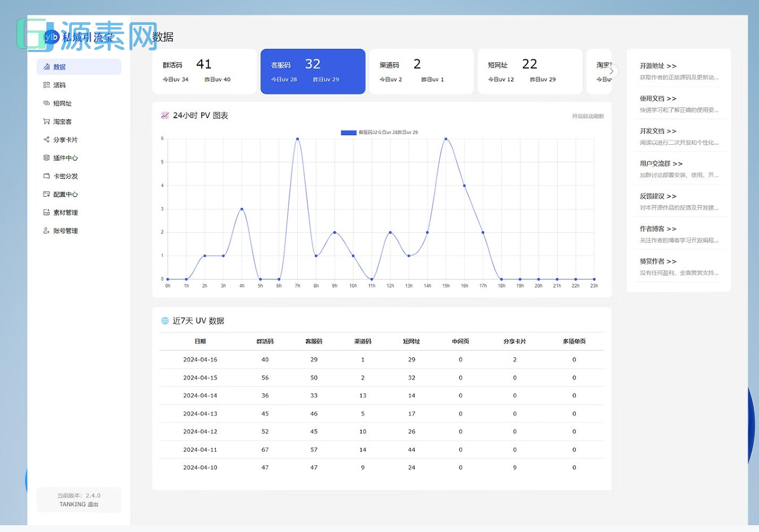Click the 7h peak point on chart

coord(297,139)
